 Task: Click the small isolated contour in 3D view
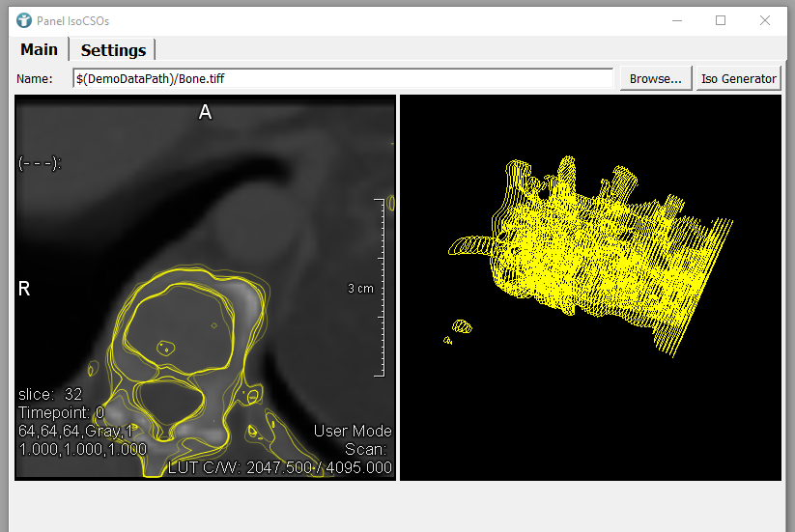(x=462, y=326)
